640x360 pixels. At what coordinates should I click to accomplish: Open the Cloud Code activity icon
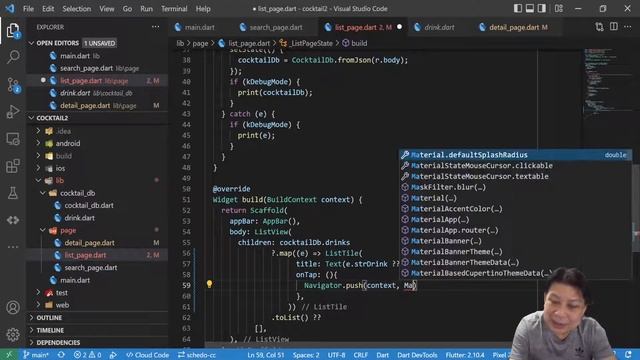13,220
